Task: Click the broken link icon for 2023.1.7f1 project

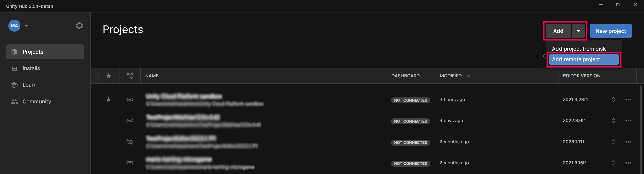Action: click(130, 142)
